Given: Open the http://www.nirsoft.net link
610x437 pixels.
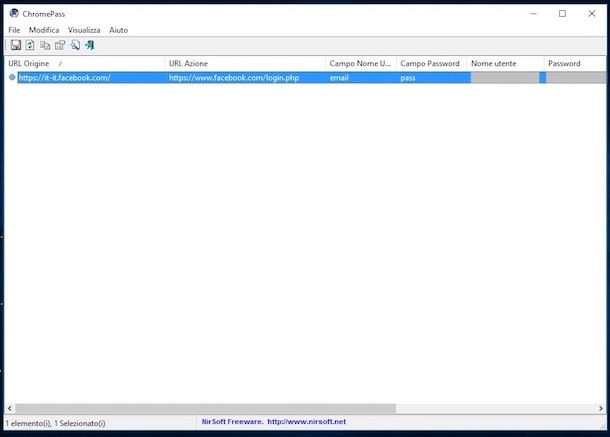Looking at the screenshot, I should 307,421.
